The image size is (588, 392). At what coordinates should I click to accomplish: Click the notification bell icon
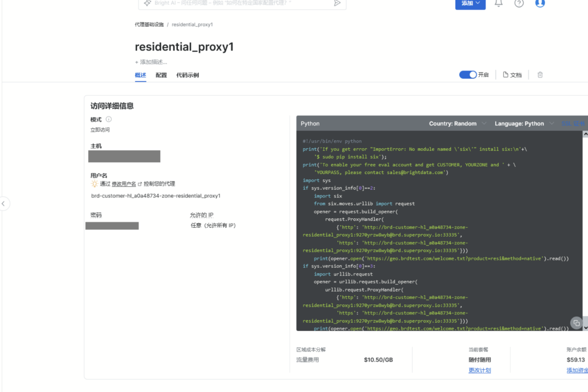point(498,3)
